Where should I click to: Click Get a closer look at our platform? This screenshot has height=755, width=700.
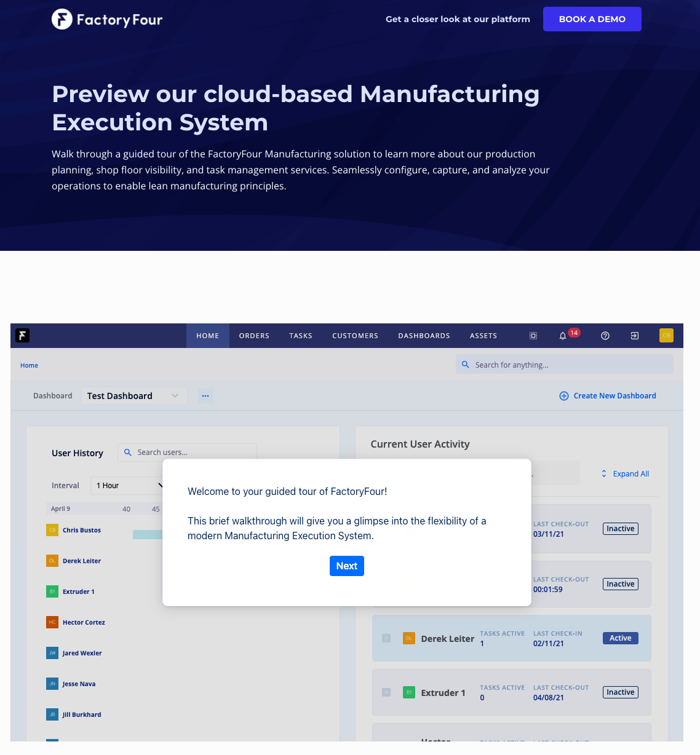(458, 19)
